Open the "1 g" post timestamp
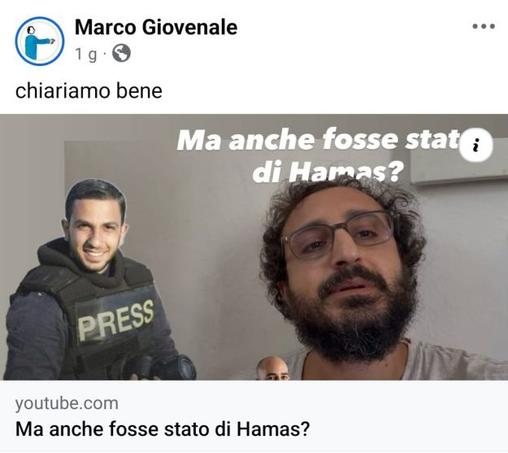 click(86, 54)
